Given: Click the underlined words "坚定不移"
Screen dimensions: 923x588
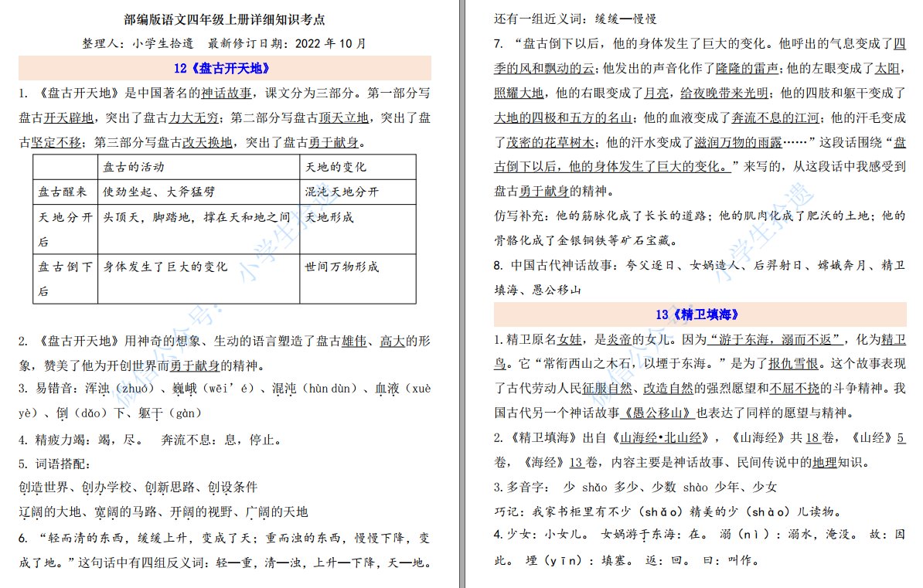Looking at the screenshot, I should click(56, 142).
